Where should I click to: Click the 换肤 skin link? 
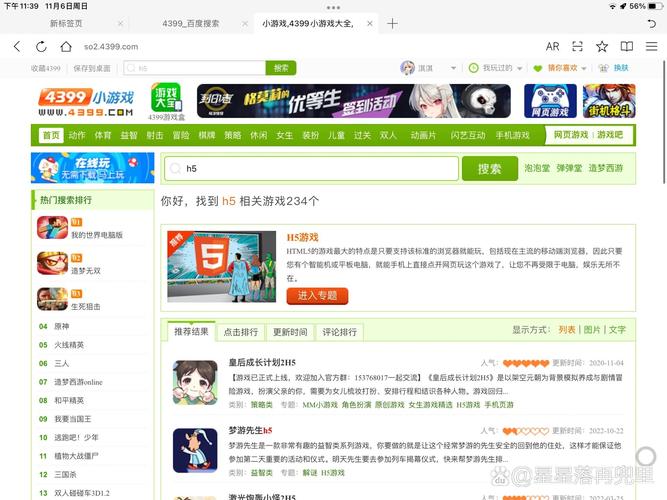[x=621, y=68]
